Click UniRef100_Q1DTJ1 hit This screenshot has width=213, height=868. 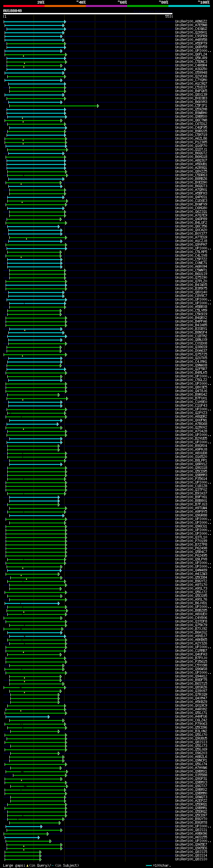click(x=191, y=150)
